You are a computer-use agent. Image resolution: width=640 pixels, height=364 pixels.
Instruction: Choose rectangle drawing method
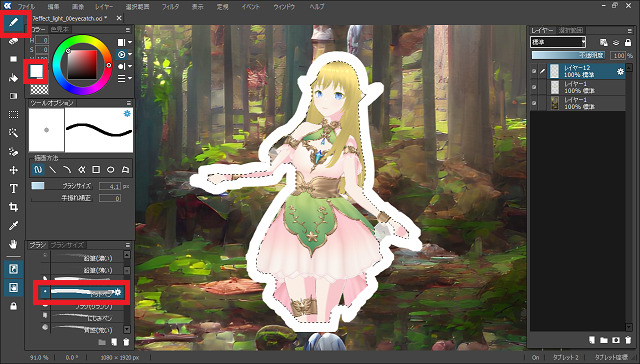pyautogui.click(x=96, y=169)
